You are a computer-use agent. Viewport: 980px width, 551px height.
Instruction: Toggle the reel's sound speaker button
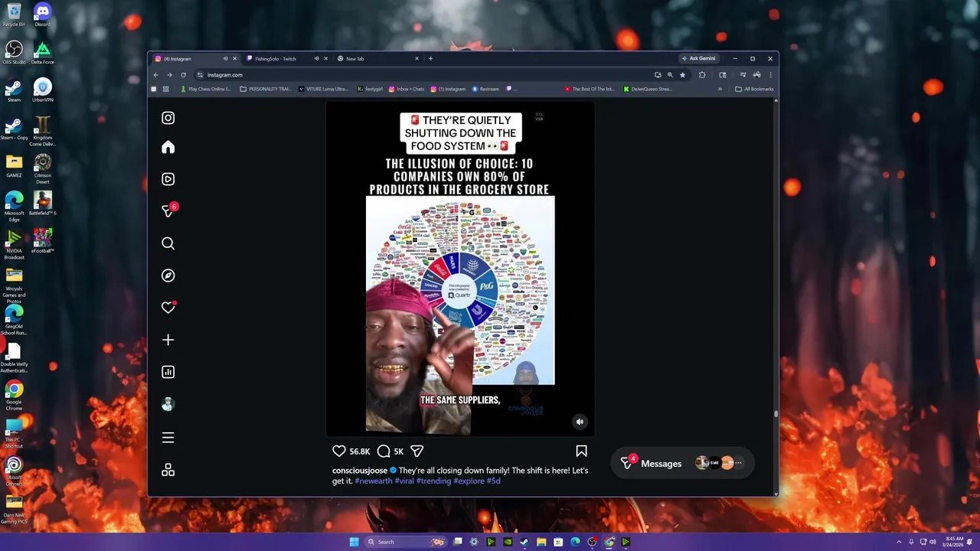(580, 422)
